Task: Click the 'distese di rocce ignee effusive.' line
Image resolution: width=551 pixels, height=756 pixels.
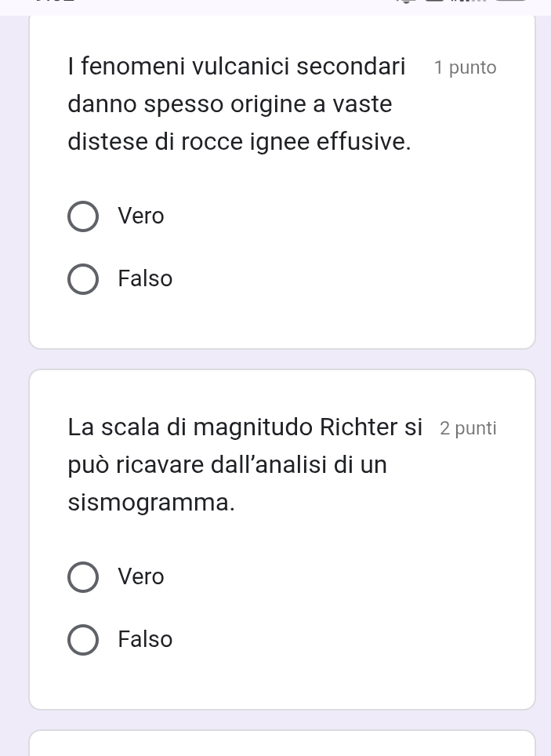Action: pyautogui.click(x=240, y=143)
